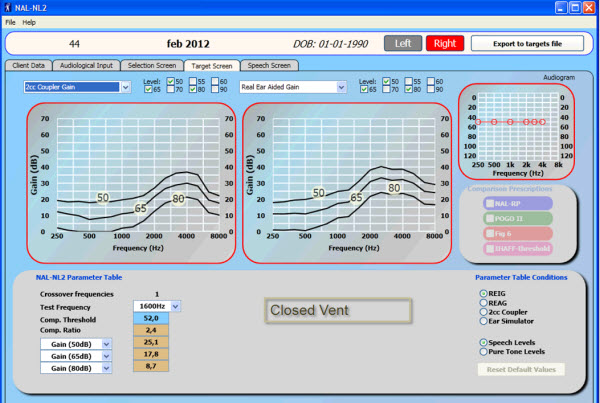Click the Closed Vent display box
Image resolution: width=600 pixels, height=403 pixels.
click(338, 310)
